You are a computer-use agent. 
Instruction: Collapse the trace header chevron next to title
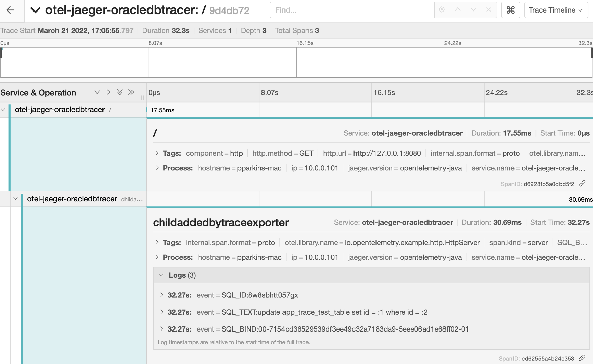click(36, 10)
